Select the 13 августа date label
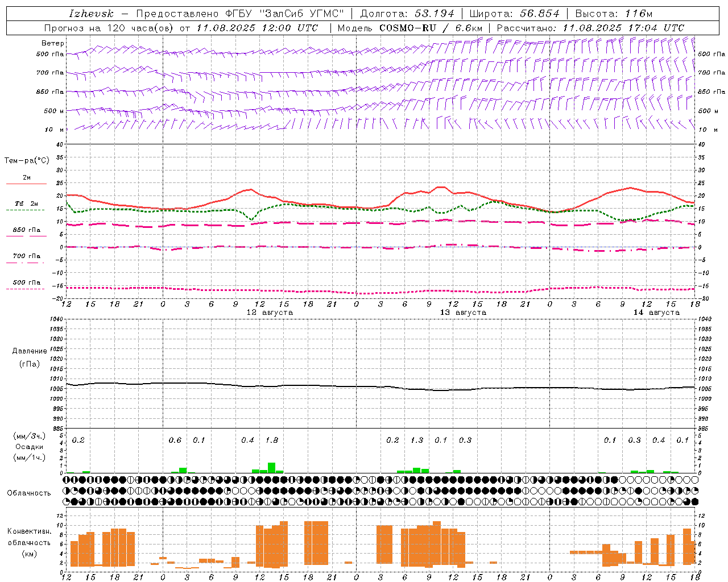Viewport: 728px width, 582px height. (463, 313)
